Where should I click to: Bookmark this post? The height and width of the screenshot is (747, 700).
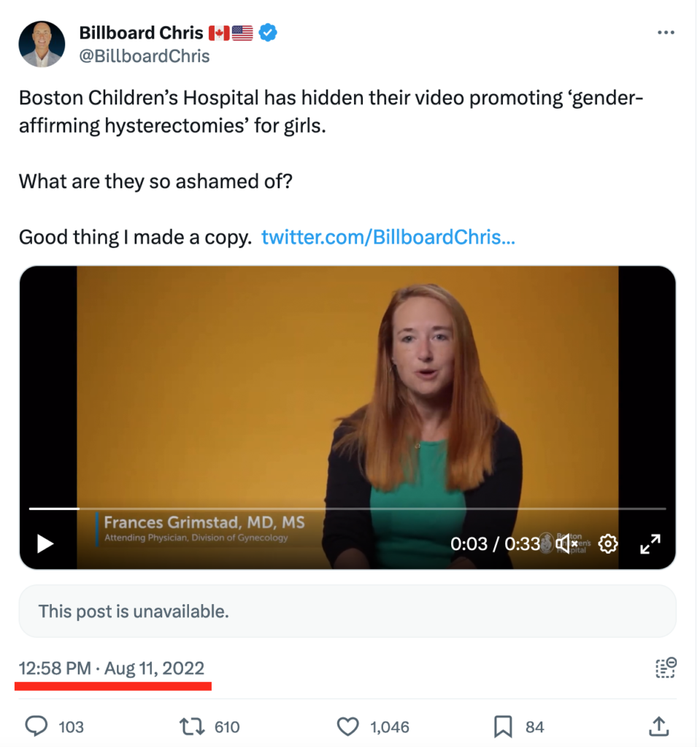tap(503, 726)
